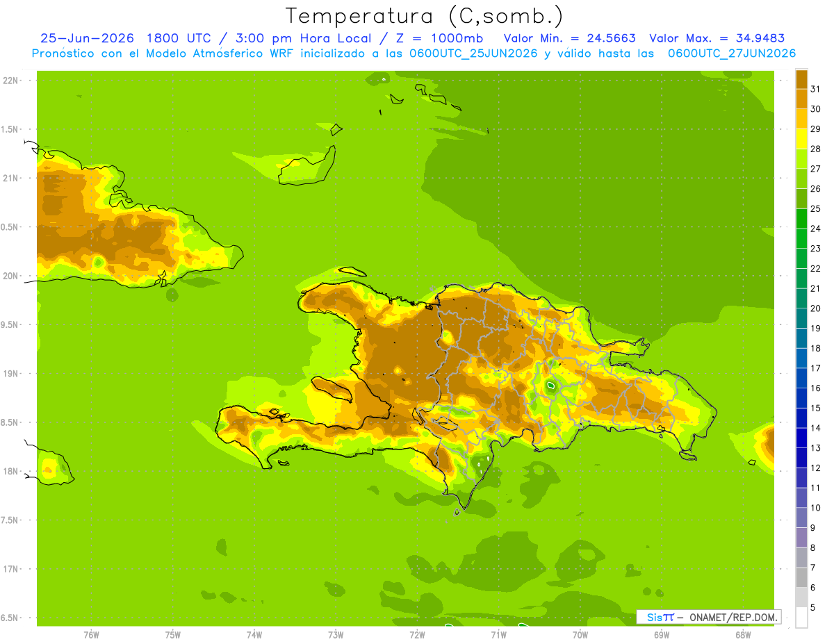Image resolution: width=834 pixels, height=644 pixels.
Task: Click the '69W' longitude label
Action: point(662,634)
